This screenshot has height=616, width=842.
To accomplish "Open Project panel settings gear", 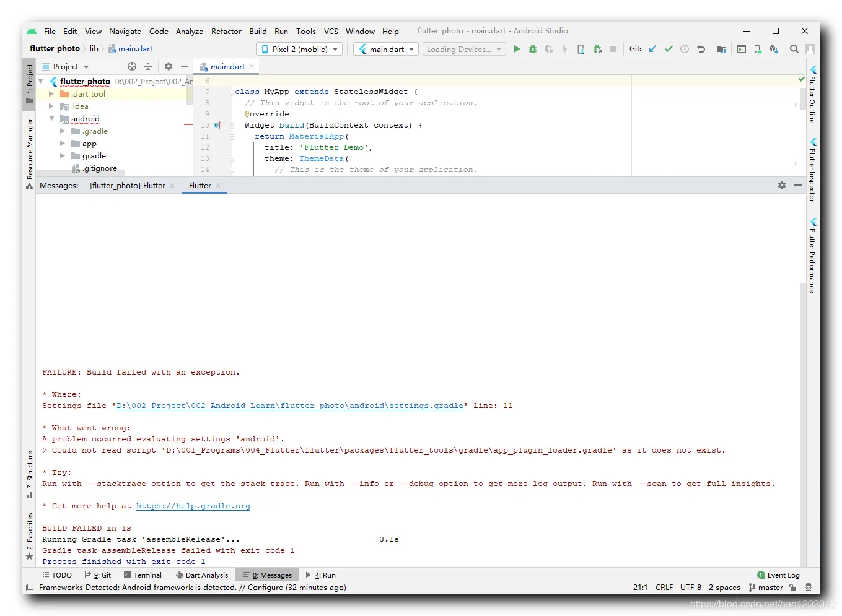I will [168, 66].
